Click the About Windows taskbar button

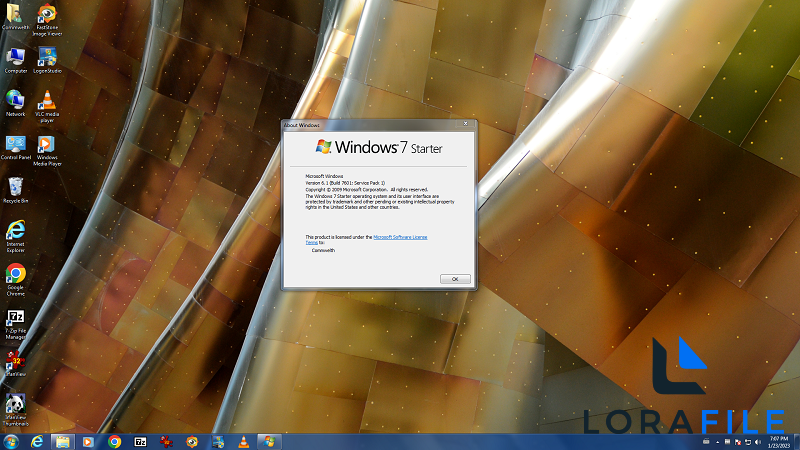[269, 442]
